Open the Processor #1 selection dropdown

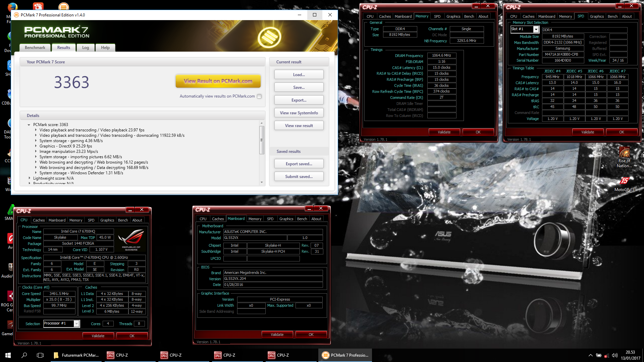pos(76,323)
